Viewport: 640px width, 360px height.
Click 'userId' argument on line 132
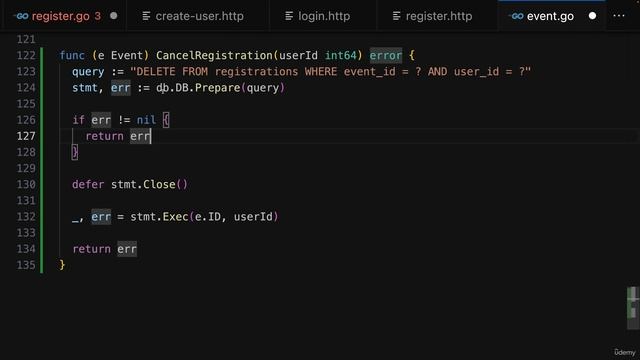point(253,217)
